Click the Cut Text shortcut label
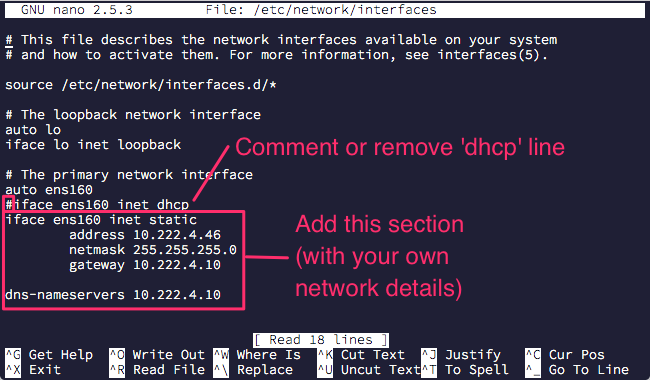Screen dimensions: 650x380 [373, 355]
